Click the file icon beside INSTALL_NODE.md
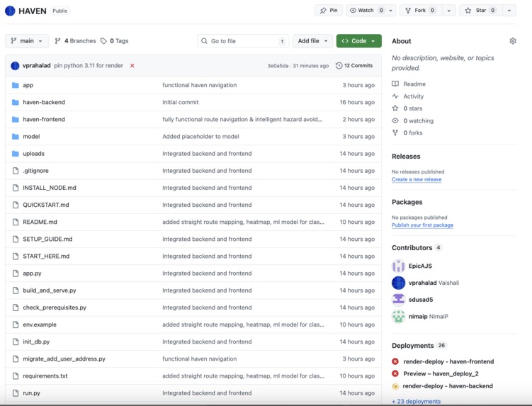The width and height of the screenshot is (532, 406). (16, 188)
